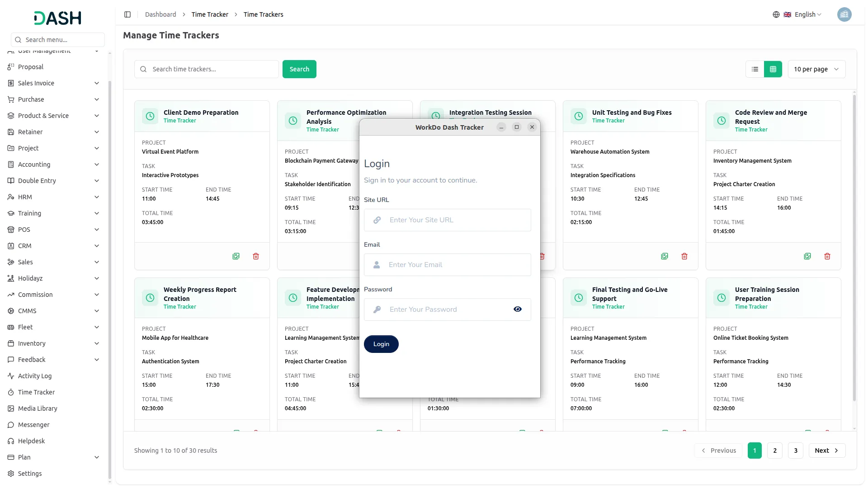Open Time Tracker in sidebar
The height and width of the screenshot is (488, 868).
[36, 392]
